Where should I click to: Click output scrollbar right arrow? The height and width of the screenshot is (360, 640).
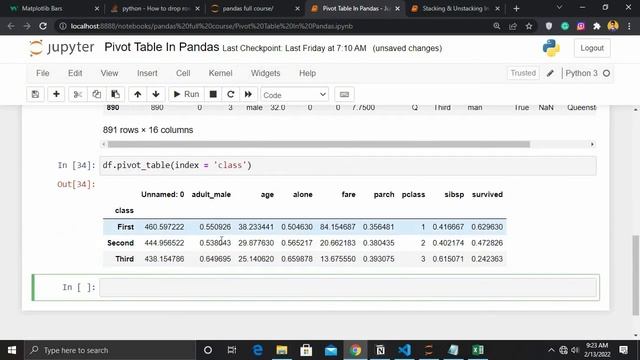(x=592, y=144)
